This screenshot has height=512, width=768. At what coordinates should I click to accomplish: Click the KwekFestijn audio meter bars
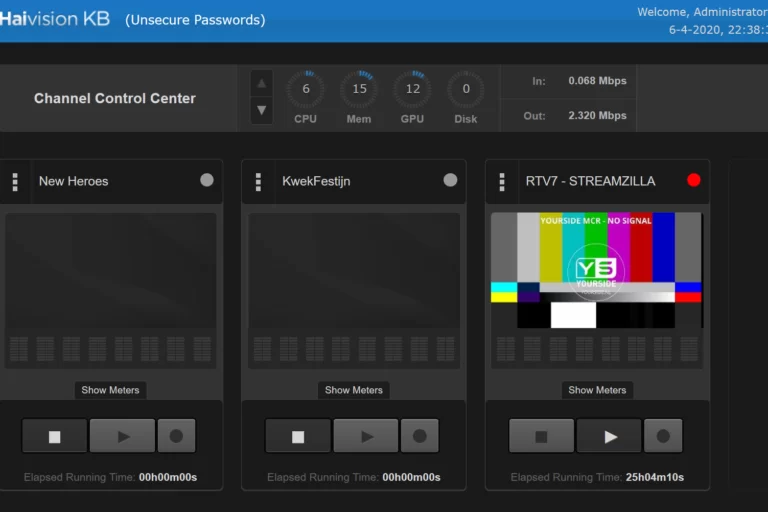[354, 349]
